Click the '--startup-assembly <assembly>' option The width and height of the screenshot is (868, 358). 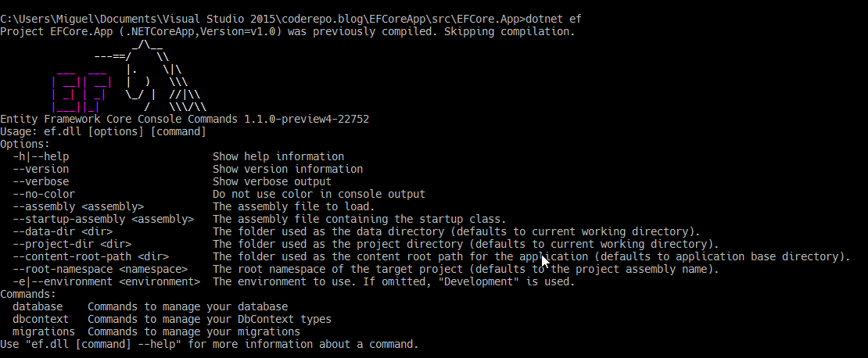(x=103, y=219)
